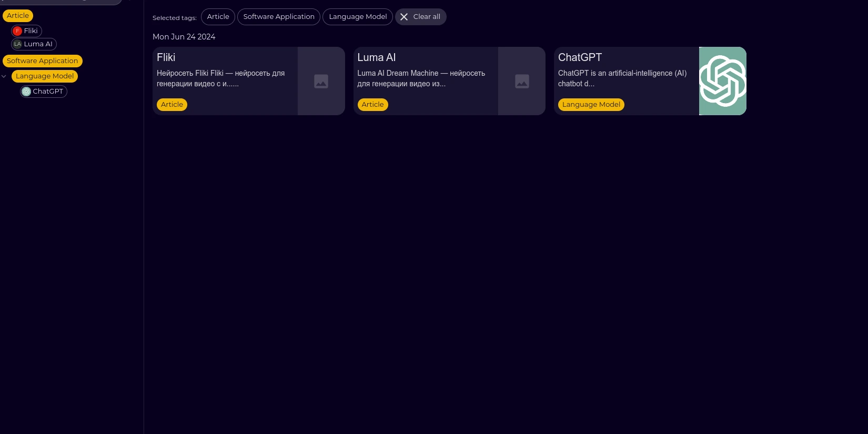
Task: Open the ChatGPT logo thumbnail on card
Action: pyautogui.click(x=722, y=81)
